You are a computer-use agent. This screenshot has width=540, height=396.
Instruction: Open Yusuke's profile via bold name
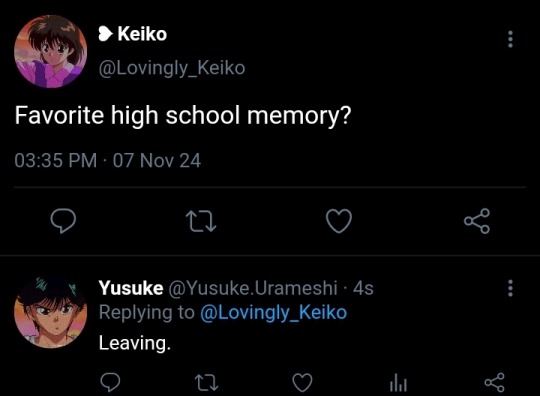coord(131,288)
